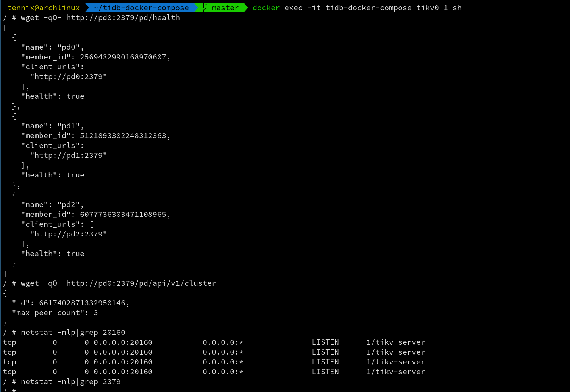Screen dimensions: 570x392
Task: Click member_id 2569432990168970607
Action: point(123,57)
